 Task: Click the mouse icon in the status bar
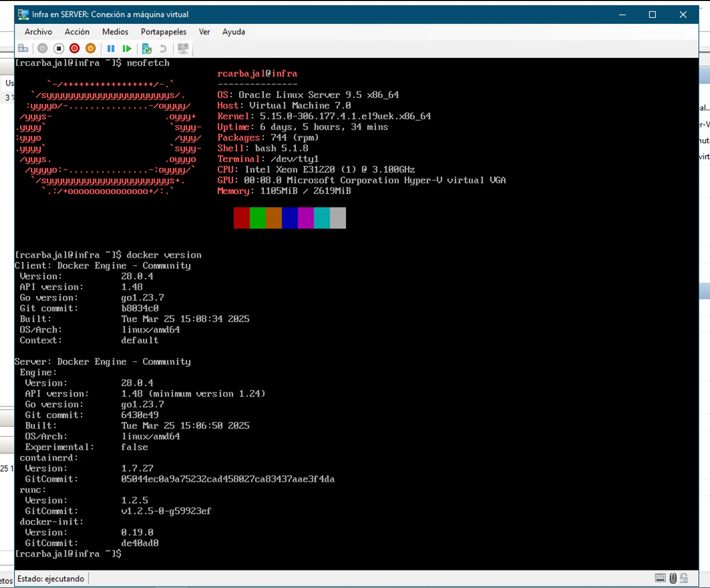tap(673, 578)
